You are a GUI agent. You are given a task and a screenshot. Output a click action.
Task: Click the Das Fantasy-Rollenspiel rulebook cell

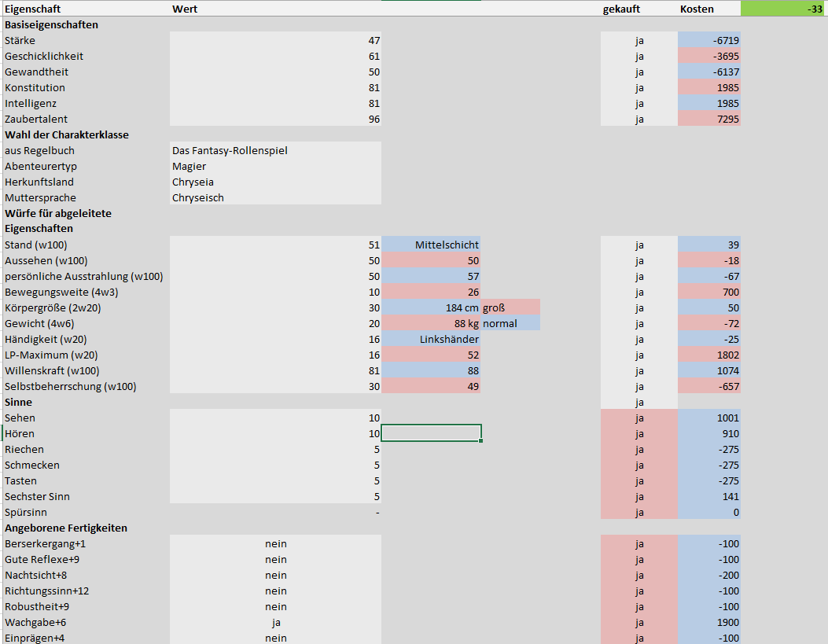275,150
